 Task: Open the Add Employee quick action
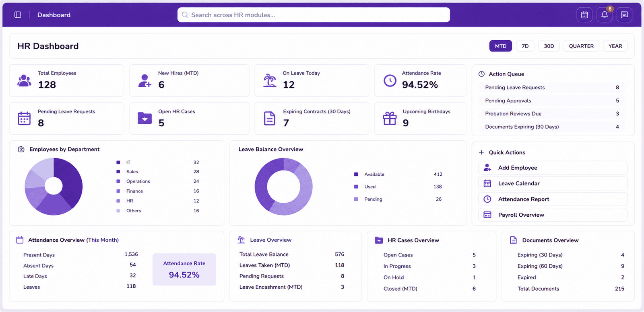tap(553, 168)
